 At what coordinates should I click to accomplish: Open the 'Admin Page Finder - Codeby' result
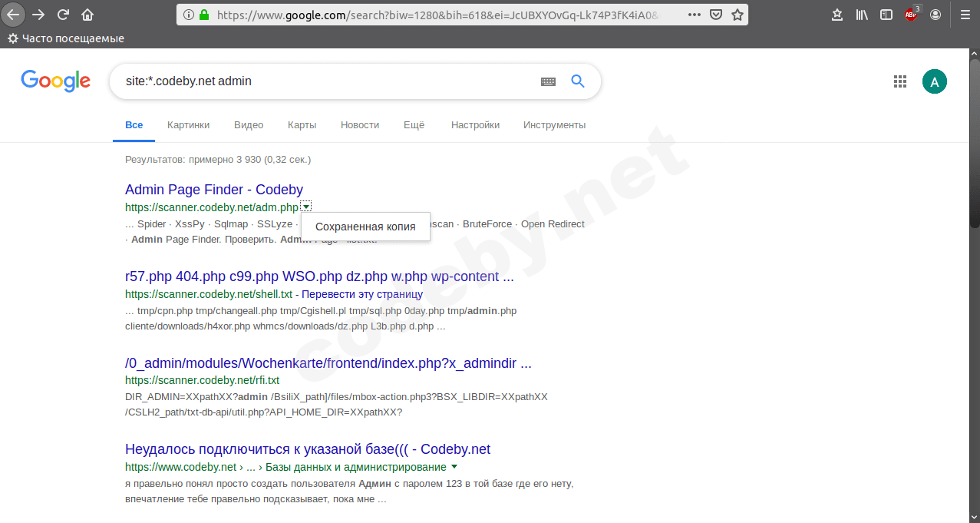(214, 190)
